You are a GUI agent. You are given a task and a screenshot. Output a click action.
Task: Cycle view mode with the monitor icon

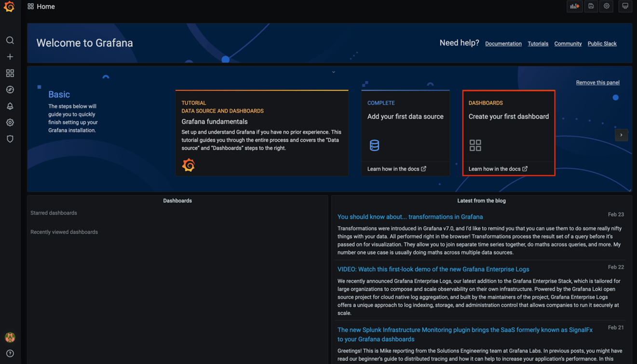click(x=625, y=6)
